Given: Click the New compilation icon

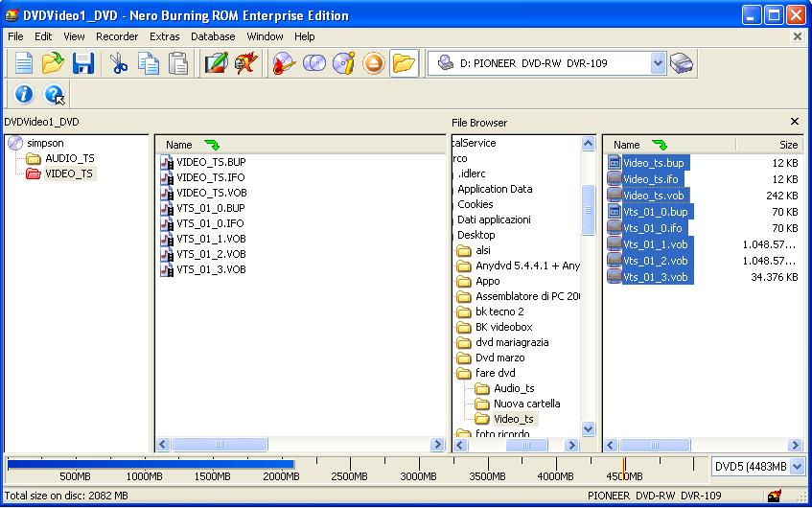Looking at the screenshot, I should tap(24, 63).
